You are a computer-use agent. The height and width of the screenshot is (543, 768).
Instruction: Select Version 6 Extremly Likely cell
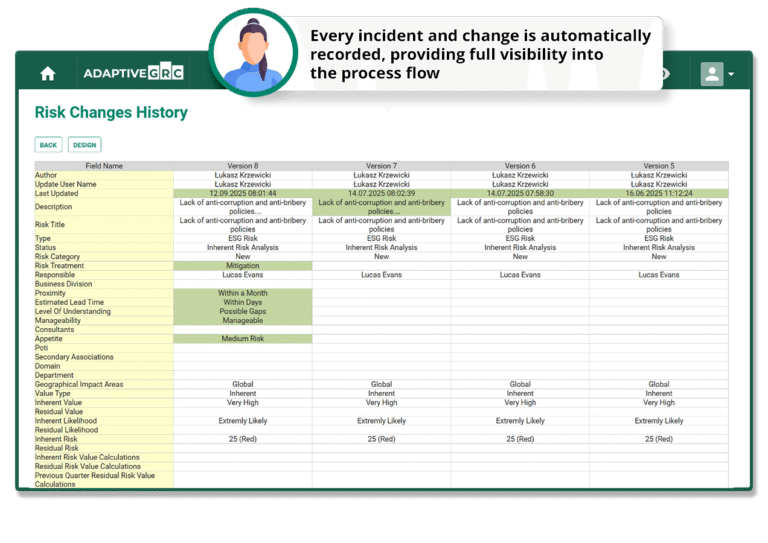520,421
